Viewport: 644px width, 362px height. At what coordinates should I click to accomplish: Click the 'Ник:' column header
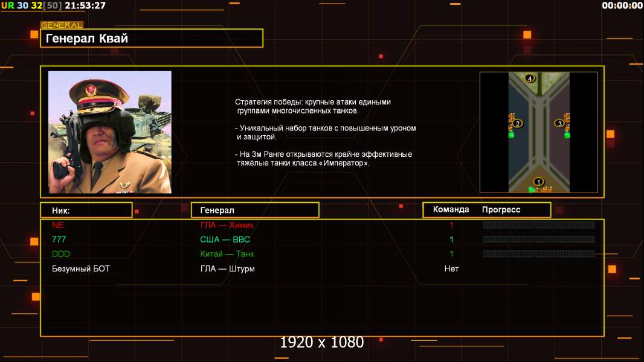[86, 211]
